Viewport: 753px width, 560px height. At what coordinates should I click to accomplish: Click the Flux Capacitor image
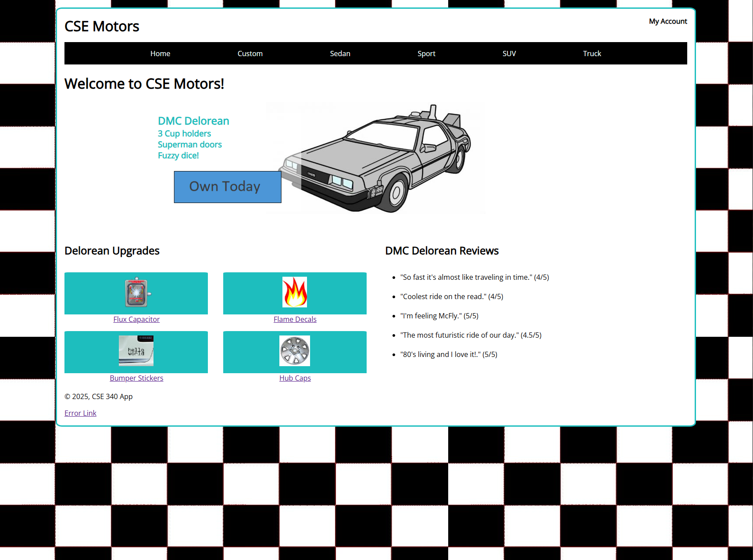(x=138, y=292)
